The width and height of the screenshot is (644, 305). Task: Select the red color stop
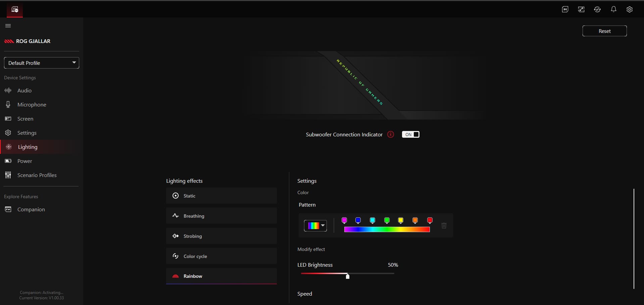[x=430, y=220]
